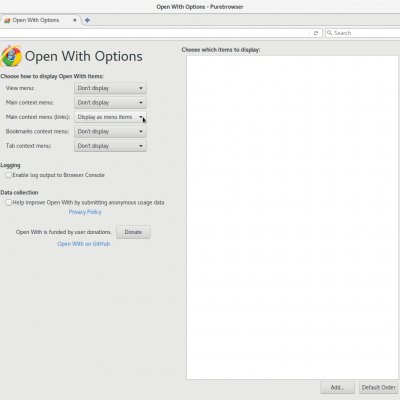
Task: Click the search magnifier icon
Action: [x=329, y=33]
